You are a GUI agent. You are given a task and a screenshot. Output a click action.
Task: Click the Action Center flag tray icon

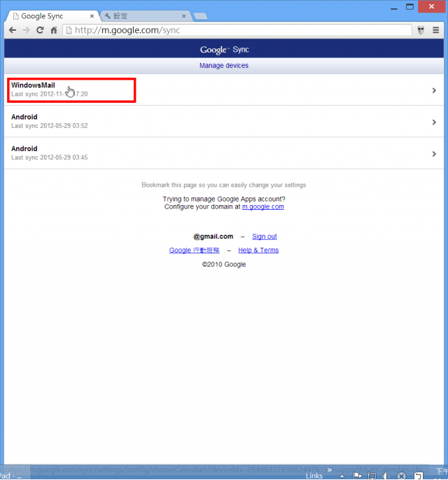point(358,476)
